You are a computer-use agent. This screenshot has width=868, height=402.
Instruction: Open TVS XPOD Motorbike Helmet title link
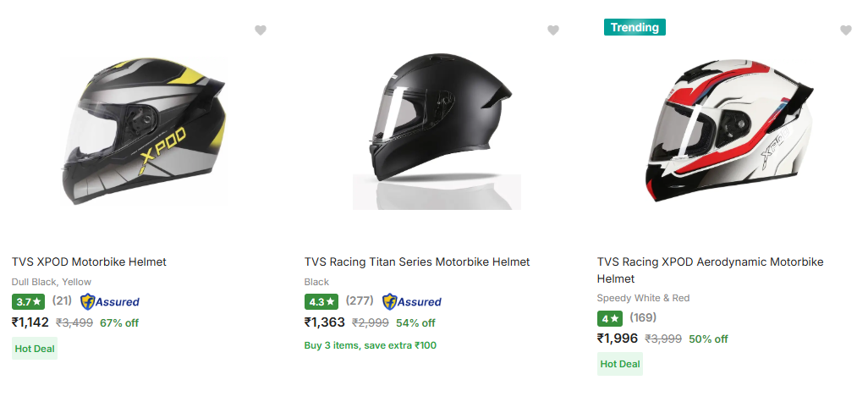(x=89, y=262)
